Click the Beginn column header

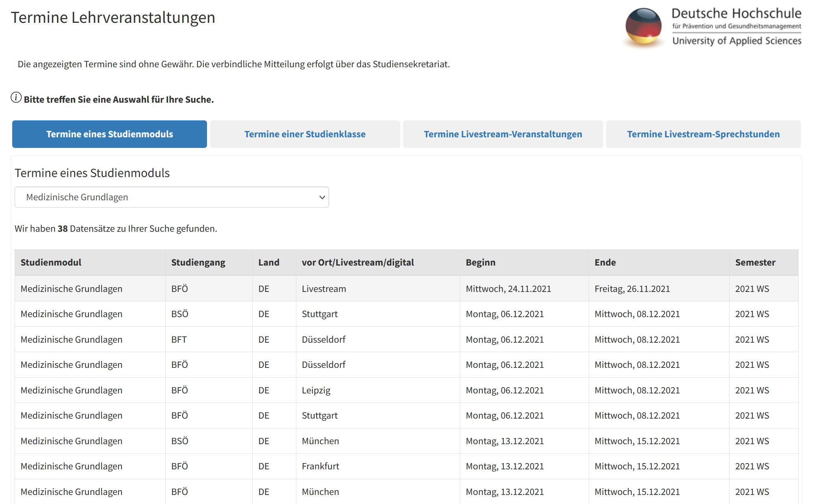pos(481,262)
